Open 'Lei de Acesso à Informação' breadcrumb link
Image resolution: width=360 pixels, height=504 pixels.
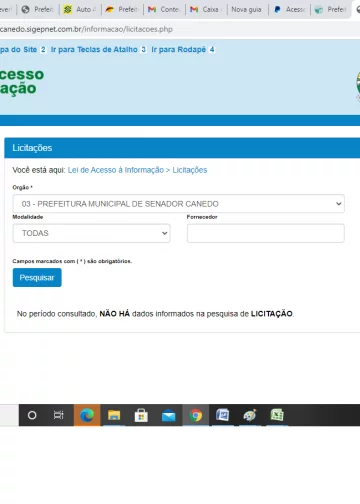pos(116,170)
